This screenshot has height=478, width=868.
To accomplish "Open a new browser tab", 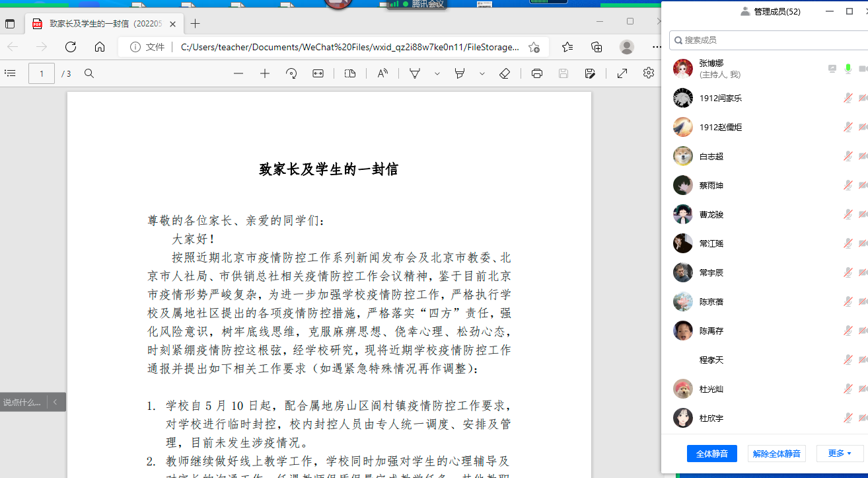I will (195, 24).
